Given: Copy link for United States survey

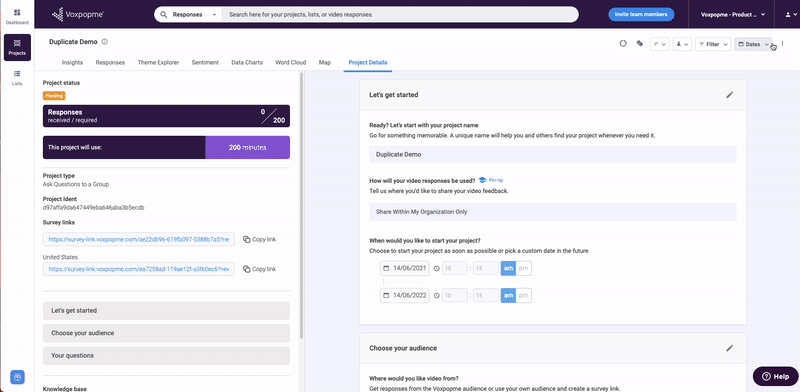Looking at the screenshot, I should [260, 269].
